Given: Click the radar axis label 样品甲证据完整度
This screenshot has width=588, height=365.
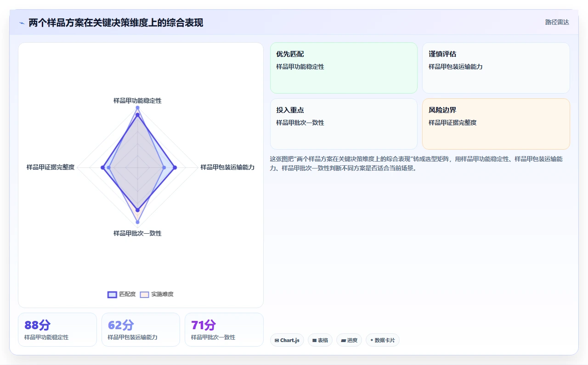Looking at the screenshot, I should [x=51, y=167].
